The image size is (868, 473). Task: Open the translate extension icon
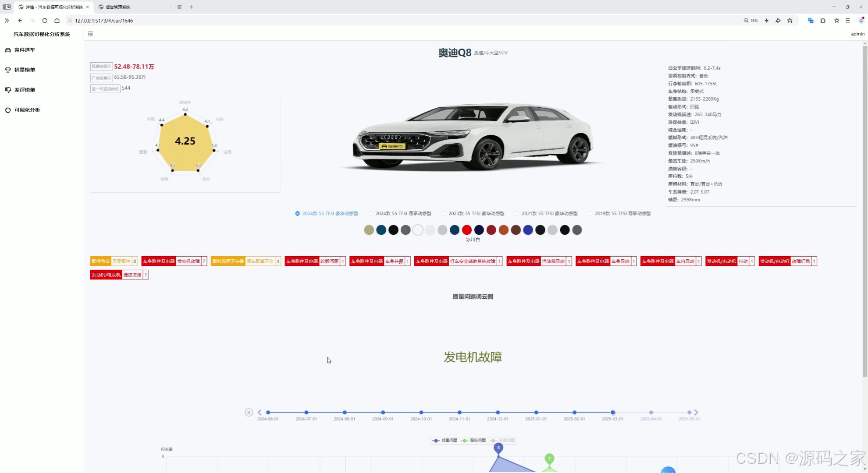811,21
